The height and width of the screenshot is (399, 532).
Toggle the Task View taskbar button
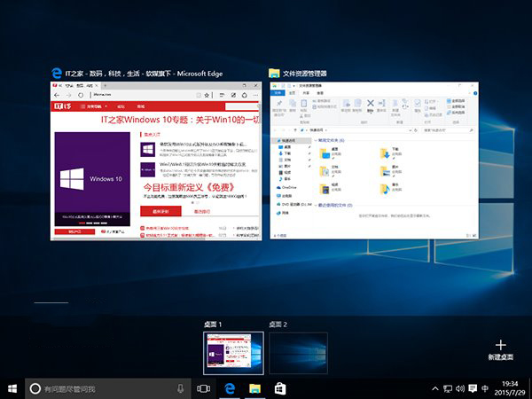pos(203,388)
